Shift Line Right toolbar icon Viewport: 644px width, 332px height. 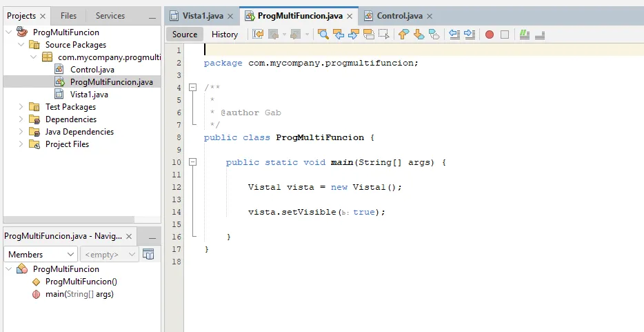[470, 35]
